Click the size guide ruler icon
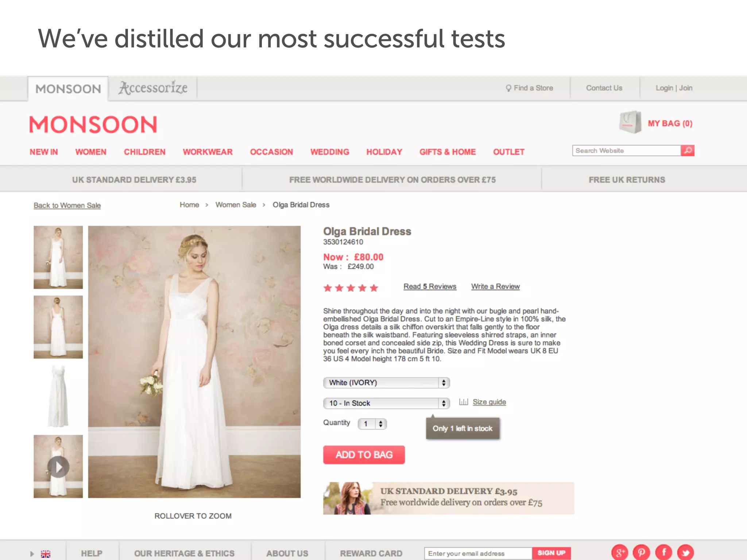The image size is (747, 560). (464, 402)
